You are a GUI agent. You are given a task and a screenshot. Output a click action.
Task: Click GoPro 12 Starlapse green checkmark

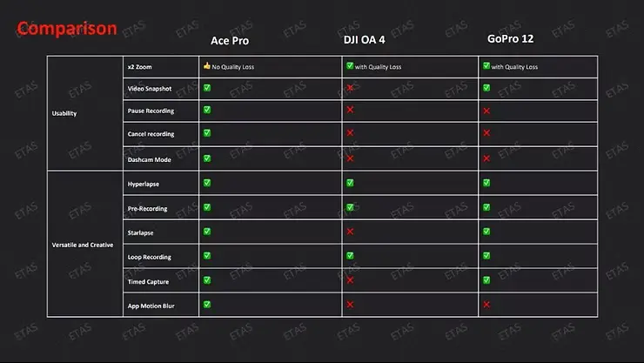tap(486, 232)
